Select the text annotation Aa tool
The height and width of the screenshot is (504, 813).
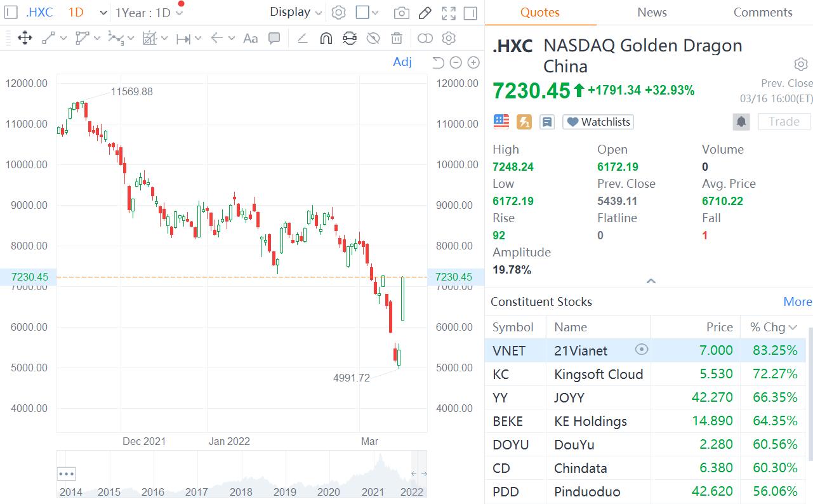[x=251, y=38]
